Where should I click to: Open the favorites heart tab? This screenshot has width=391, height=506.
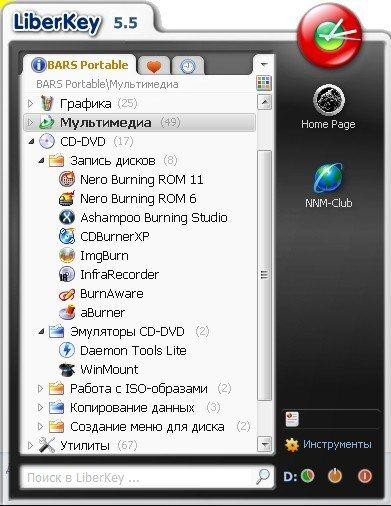[154, 66]
